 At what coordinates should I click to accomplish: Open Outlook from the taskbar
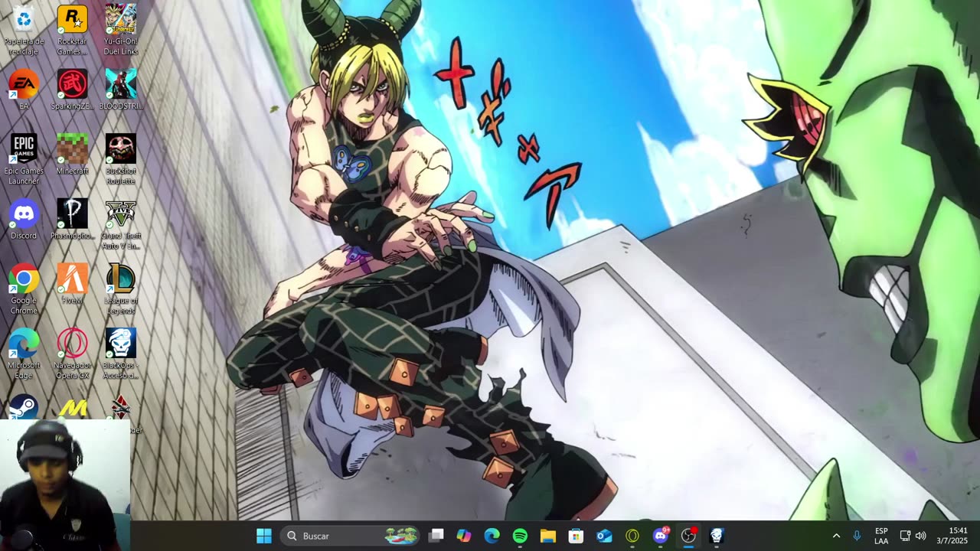pos(604,536)
